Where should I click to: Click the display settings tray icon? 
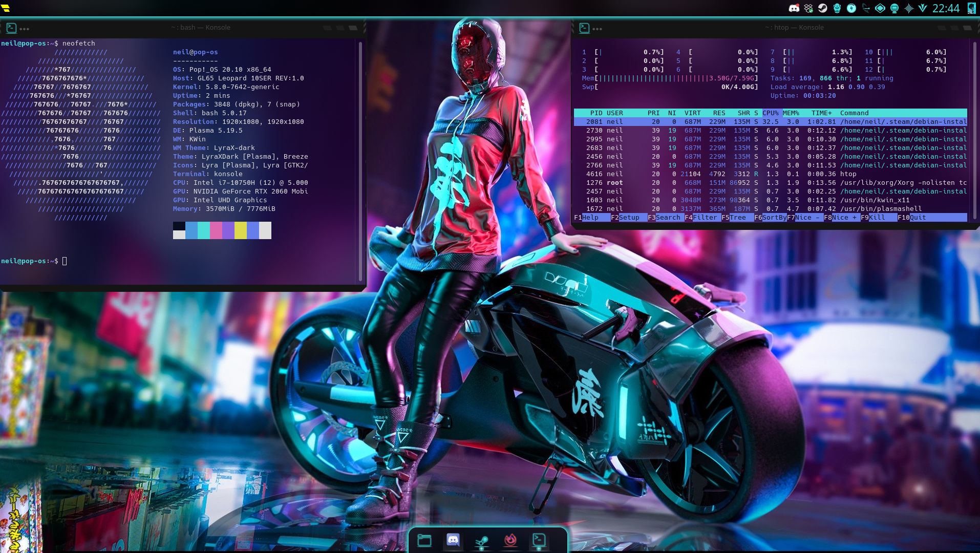(894, 8)
